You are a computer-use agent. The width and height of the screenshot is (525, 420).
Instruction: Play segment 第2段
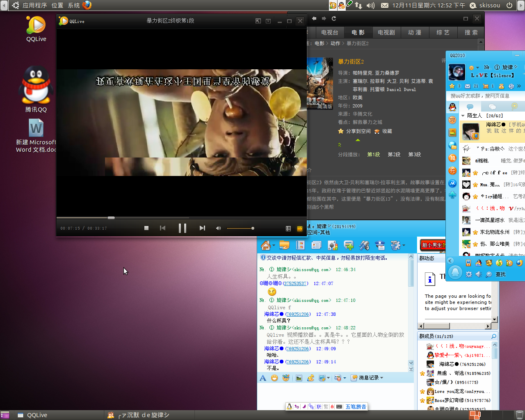click(x=394, y=155)
